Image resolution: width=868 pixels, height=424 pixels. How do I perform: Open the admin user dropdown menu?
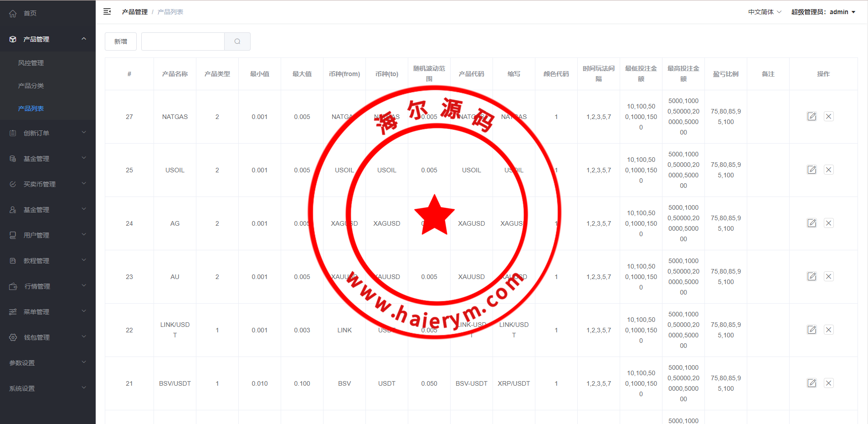823,12
